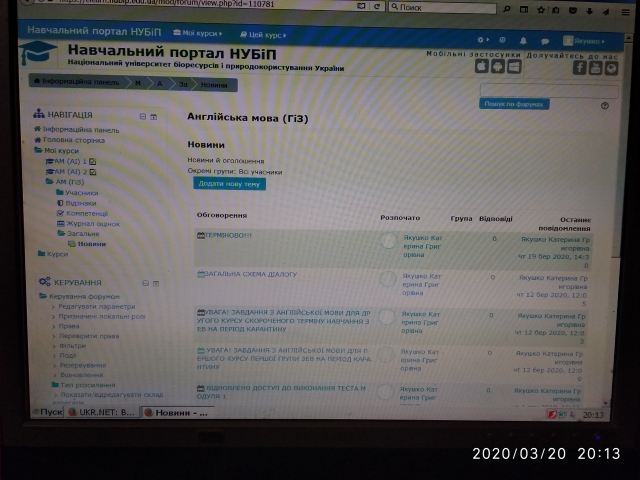Open Компетенції in navigation tree
Viewport: 640px width, 480px height.
click(x=87, y=213)
